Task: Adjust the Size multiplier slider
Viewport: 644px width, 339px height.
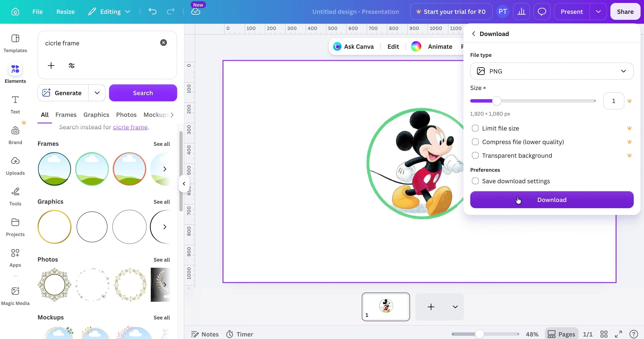Action: 497,101
